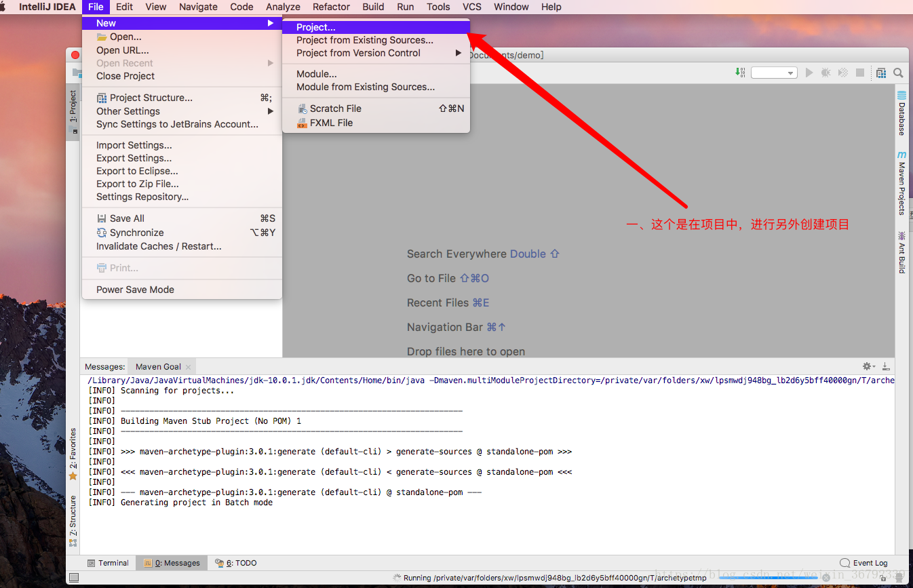This screenshot has height=588, width=913.
Task: Choose Project... in the New submenu
Action: click(376, 27)
